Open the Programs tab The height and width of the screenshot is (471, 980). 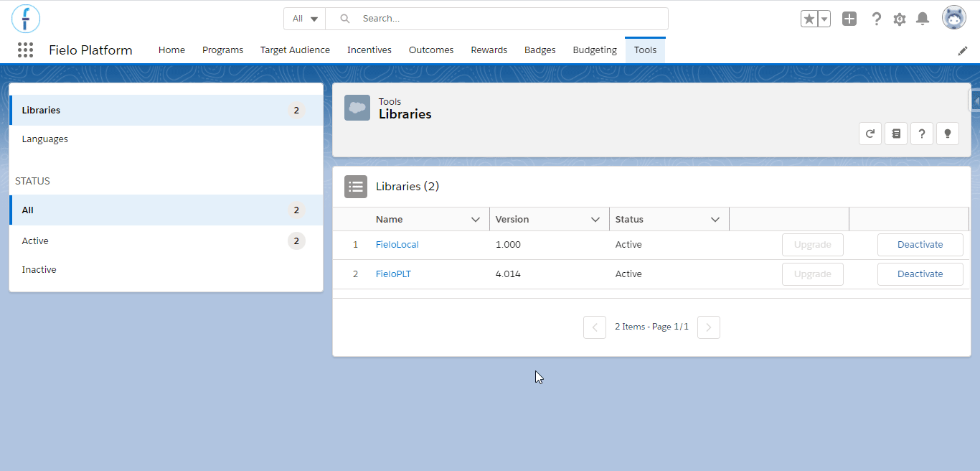coord(222,50)
